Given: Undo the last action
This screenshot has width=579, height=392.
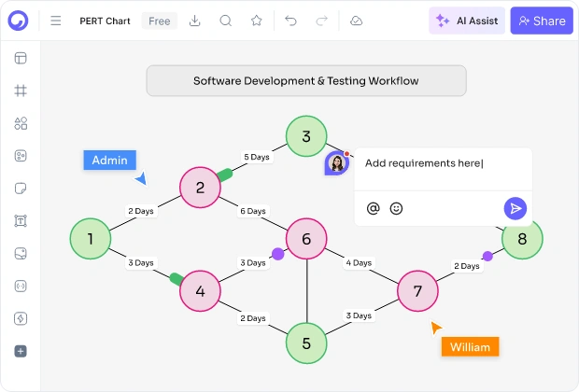Looking at the screenshot, I should 291,21.
